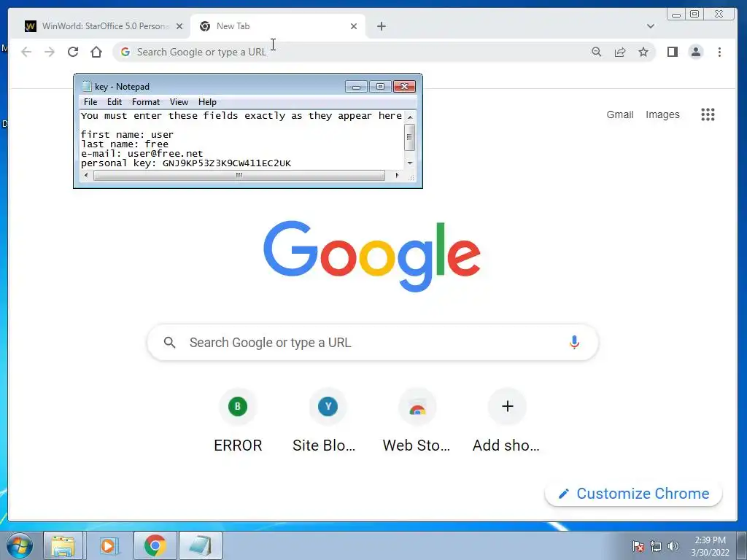747x560 pixels.
Task: Open Action Center flag in tray
Action: click(638, 546)
